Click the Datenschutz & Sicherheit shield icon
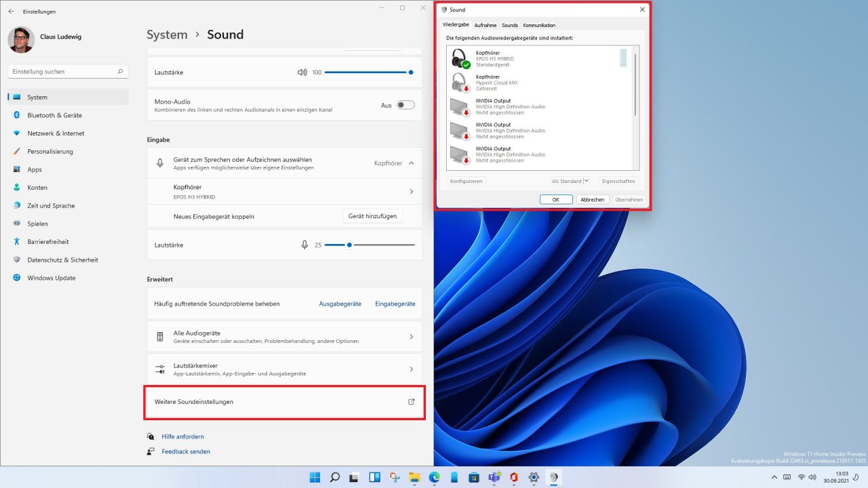The height and width of the screenshot is (488, 868). pos(17,260)
